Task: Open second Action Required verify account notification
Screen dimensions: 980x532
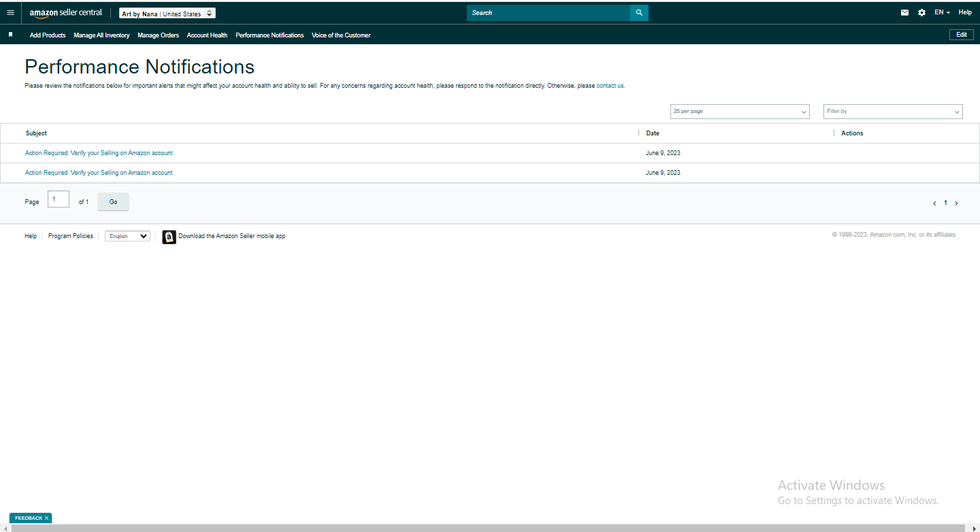Action: click(99, 173)
